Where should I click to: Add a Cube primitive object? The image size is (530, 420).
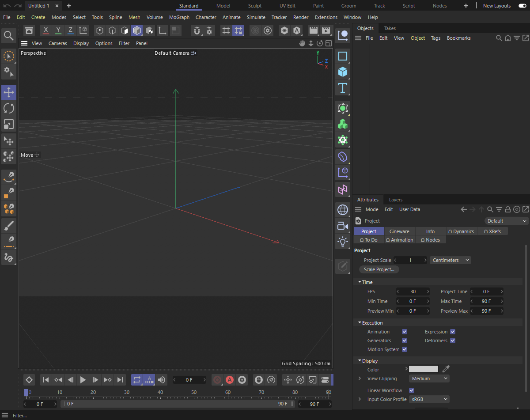tap(343, 72)
